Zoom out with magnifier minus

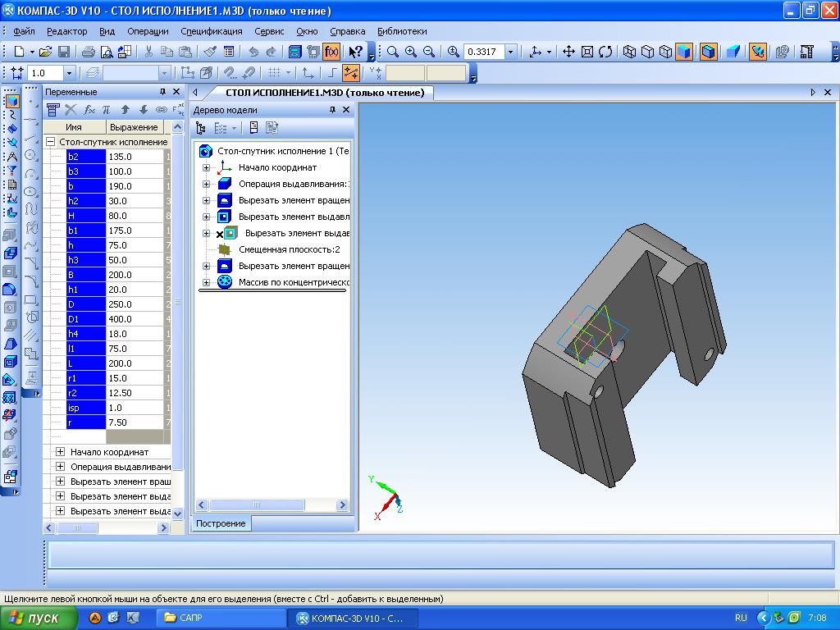428,52
